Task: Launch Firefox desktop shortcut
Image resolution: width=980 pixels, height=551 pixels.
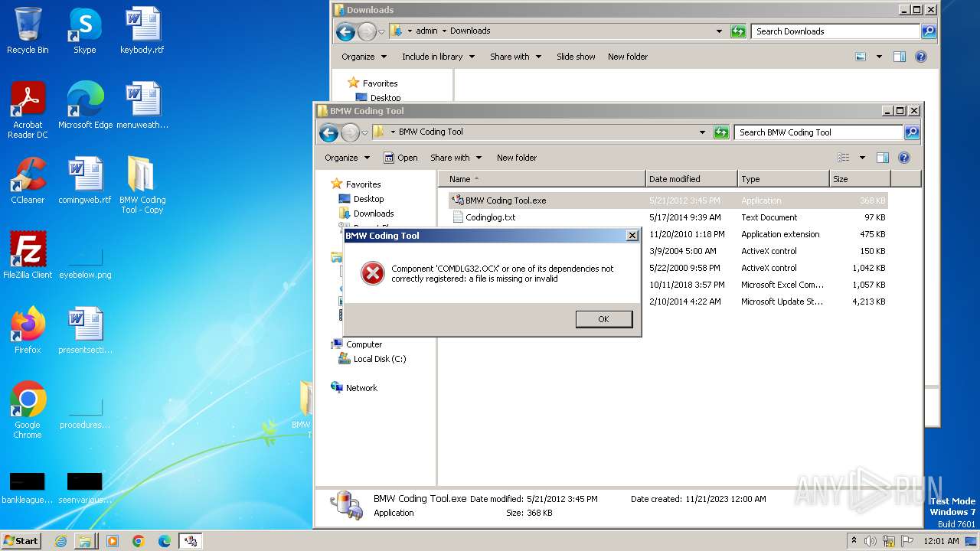Action: [28, 331]
